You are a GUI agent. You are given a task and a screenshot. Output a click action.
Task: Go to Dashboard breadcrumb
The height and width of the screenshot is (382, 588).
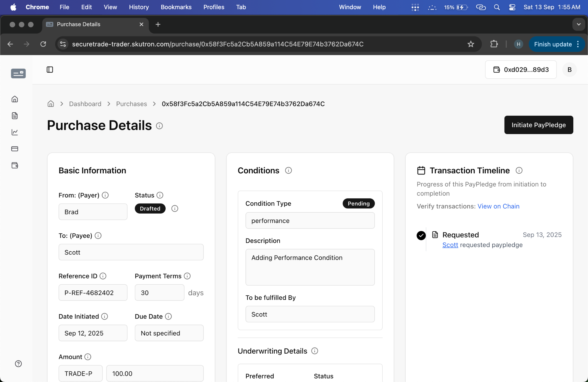click(x=85, y=104)
